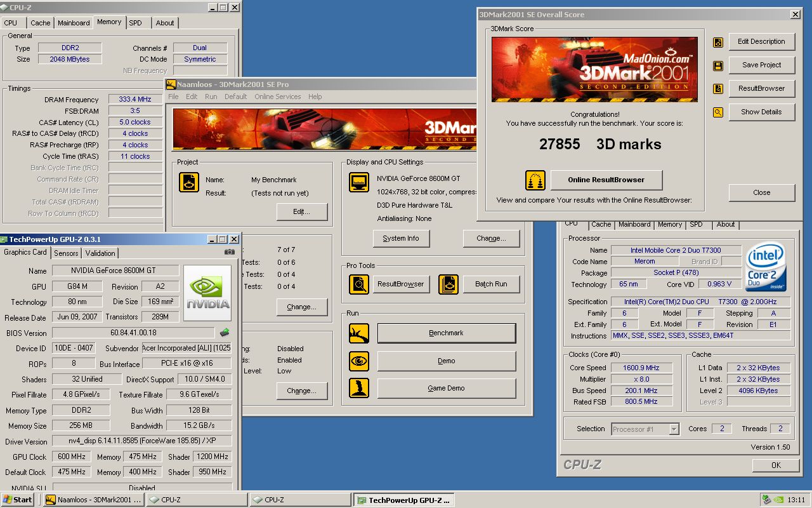Click the Specification field in CPU-Z
The width and height of the screenshot is (812, 508).
[701, 302]
